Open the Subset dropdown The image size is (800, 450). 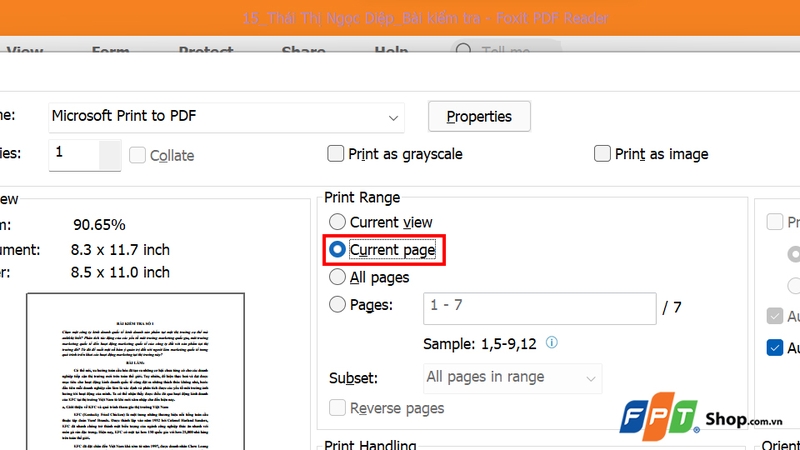tap(512, 378)
